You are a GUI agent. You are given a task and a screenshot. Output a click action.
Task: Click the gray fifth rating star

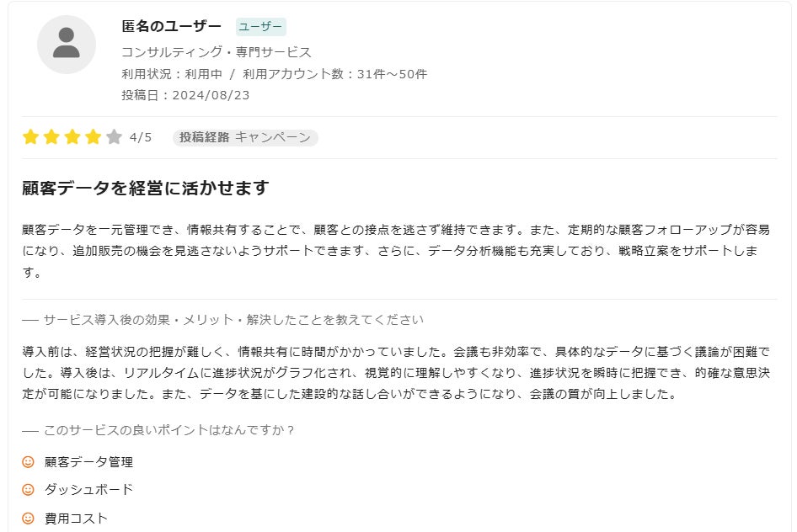click(x=115, y=137)
